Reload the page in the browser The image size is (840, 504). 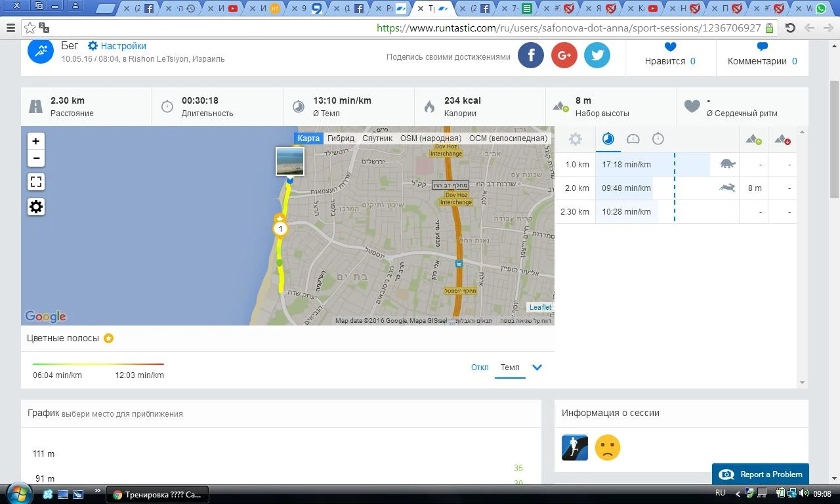pyautogui.click(x=790, y=28)
